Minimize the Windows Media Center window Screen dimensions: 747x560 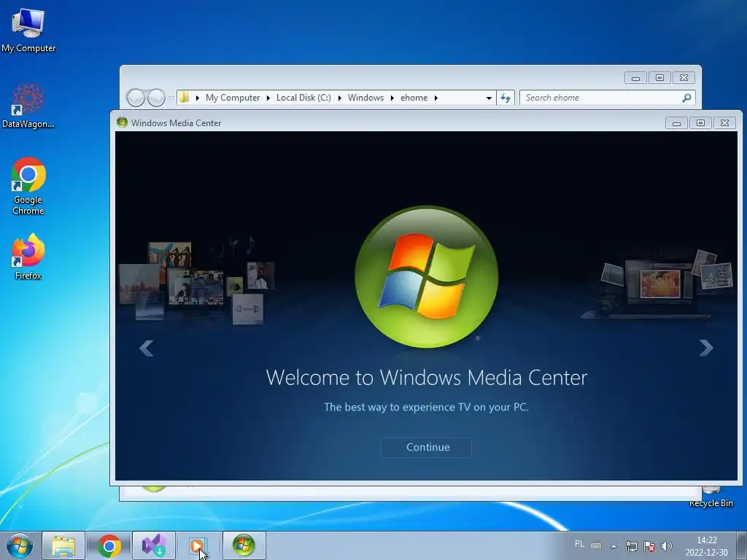tap(676, 122)
